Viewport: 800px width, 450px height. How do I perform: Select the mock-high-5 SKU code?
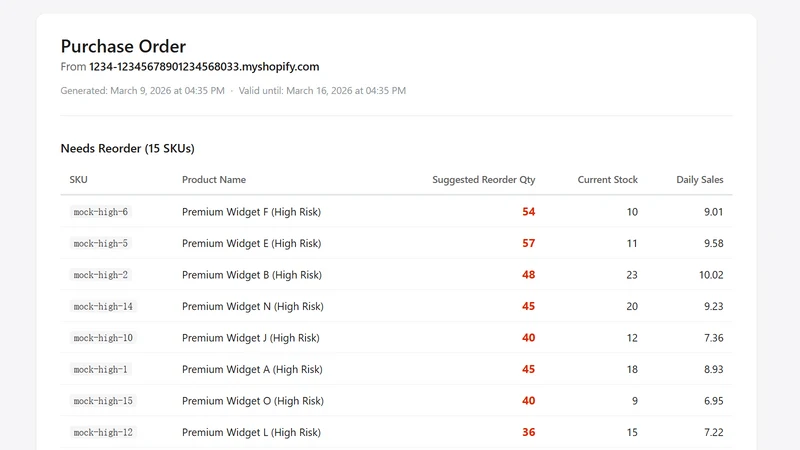coord(101,243)
